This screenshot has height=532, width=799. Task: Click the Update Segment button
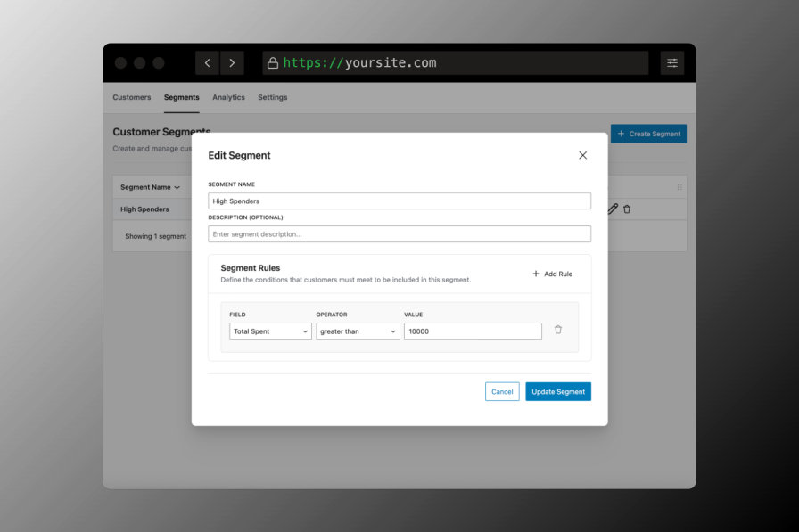[558, 391]
